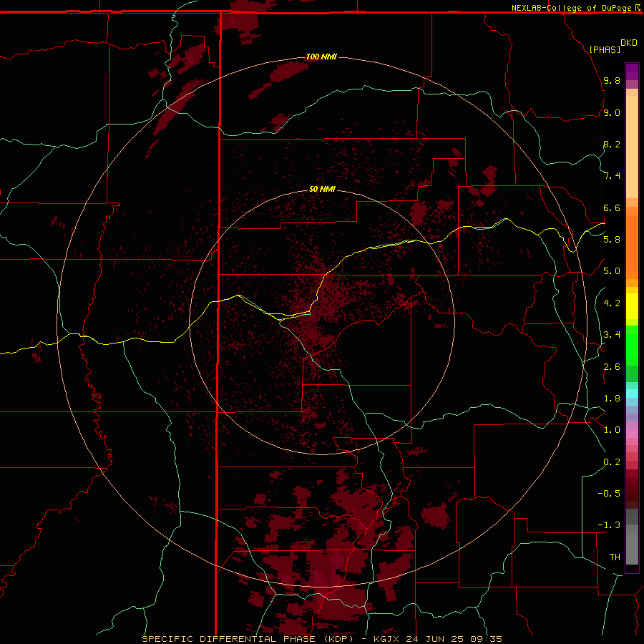Viewport: 644px width, 644px height.
Task: Click the 2.6 value on the legend
Action: coord(612,367)
